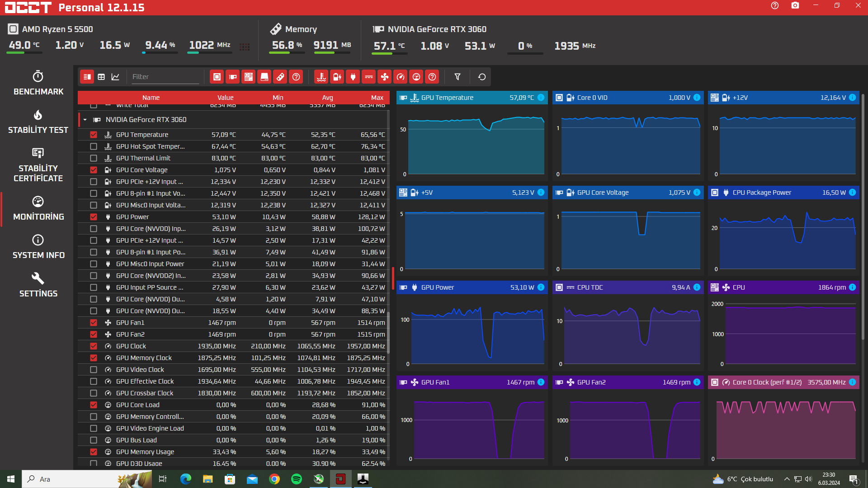Click the CPU core grid icon beside 1022 MHz
Viewport: 868px width, 488px height.
[245, 47]
